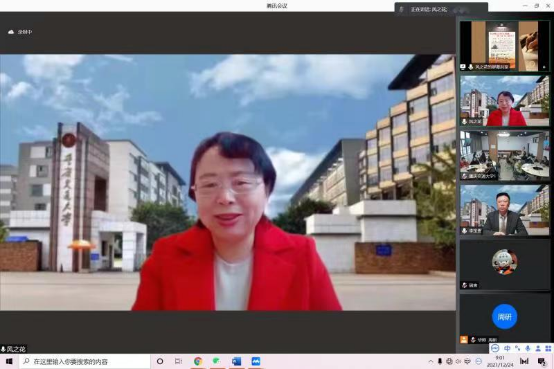This screenshot has width=554, height=369.
Task: Click the Cortana circle icon
Action: point(160,361)
